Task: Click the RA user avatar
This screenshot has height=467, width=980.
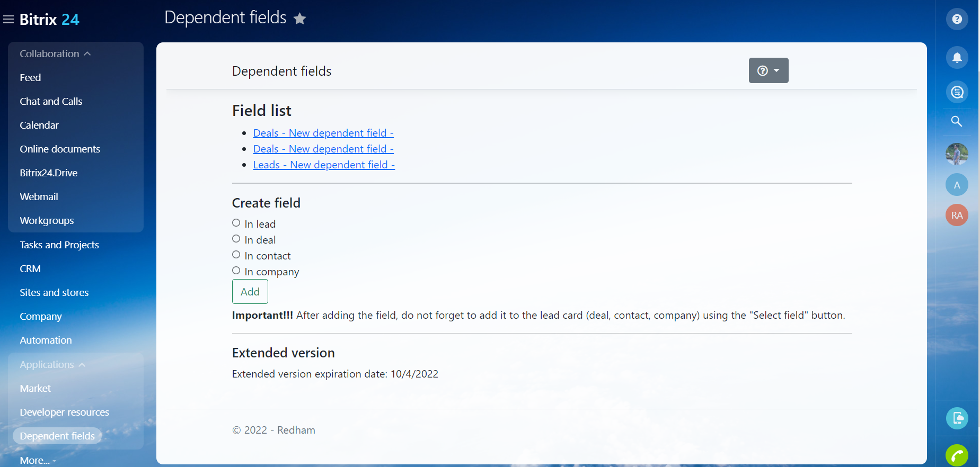Action: [957, 215]
